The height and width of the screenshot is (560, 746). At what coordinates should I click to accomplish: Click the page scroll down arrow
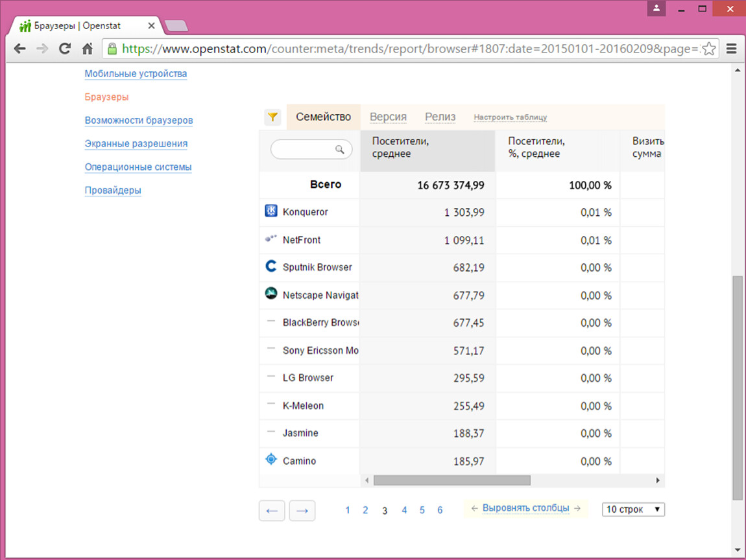738,550
